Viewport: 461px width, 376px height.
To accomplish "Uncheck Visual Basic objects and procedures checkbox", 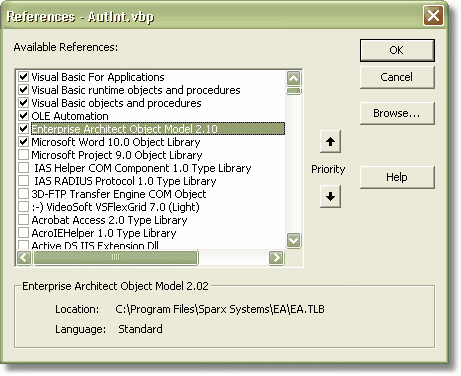I will [23, 103].
